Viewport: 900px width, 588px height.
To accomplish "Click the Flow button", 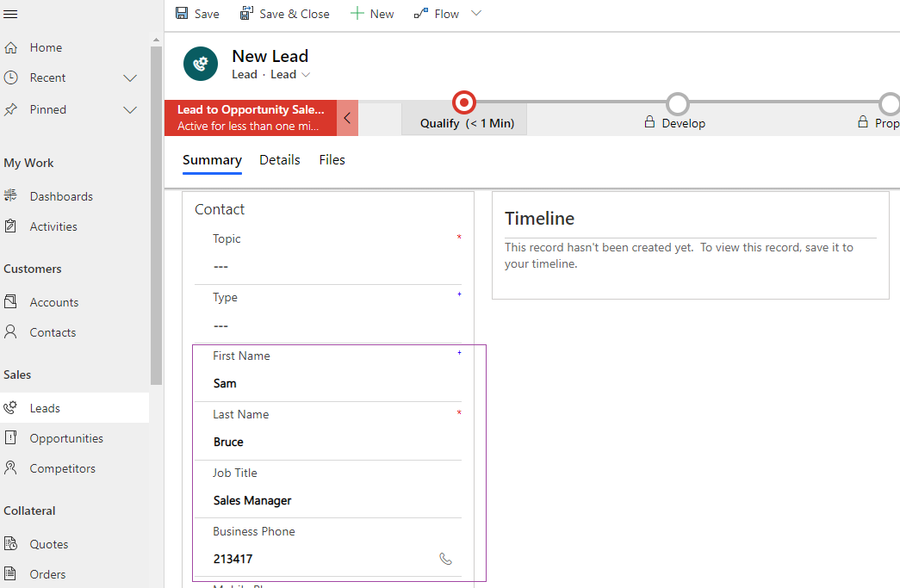I will pos(437,14).
